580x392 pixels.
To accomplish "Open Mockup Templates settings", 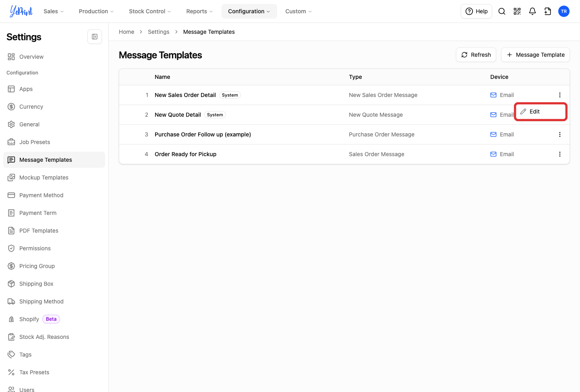I will pyautogui.click(x=54, y=177).
